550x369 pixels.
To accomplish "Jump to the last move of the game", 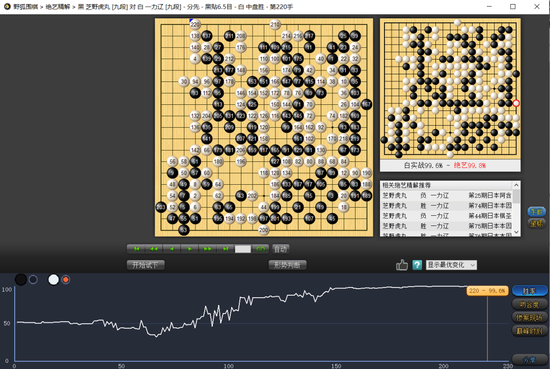I will point(226,249).
